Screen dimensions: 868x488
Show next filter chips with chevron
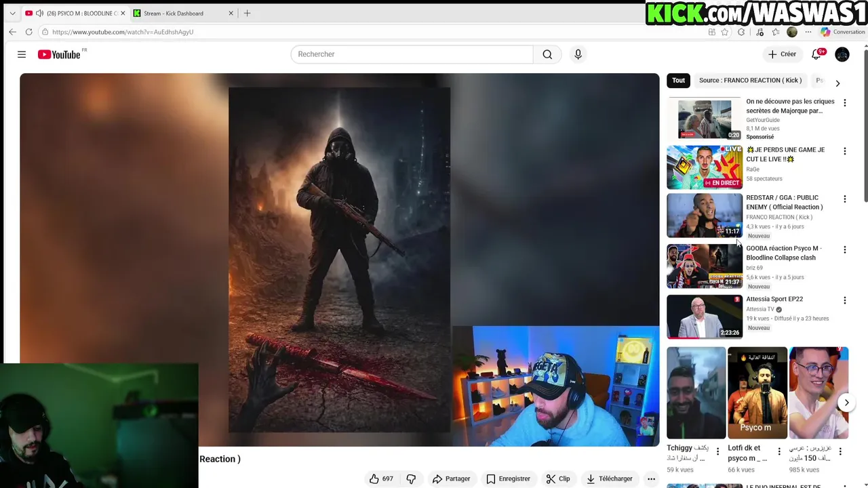click(x=837, y=83)
